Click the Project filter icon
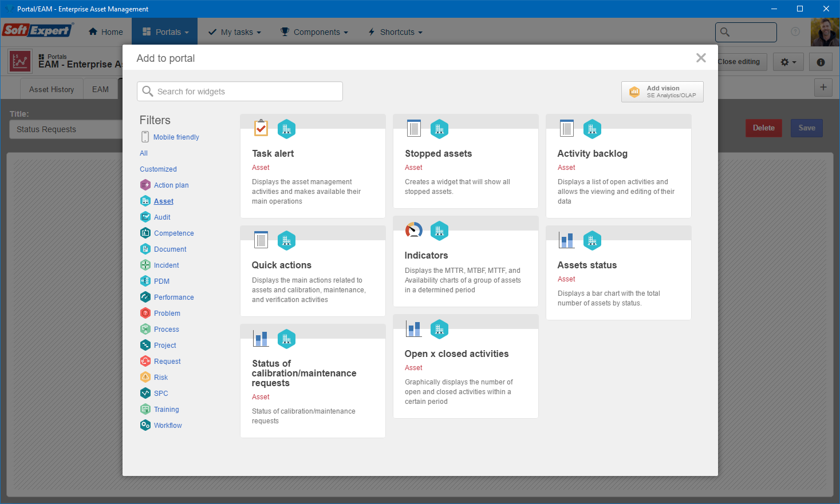The height and width of the screenshot is (504, 840). click(x=145, y=345)
